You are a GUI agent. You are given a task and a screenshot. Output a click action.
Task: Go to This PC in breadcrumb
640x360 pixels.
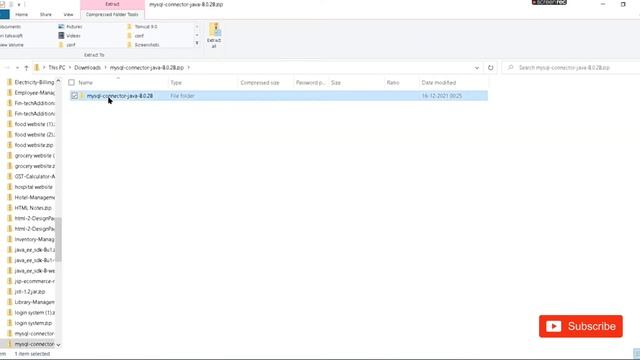[57, 68]
